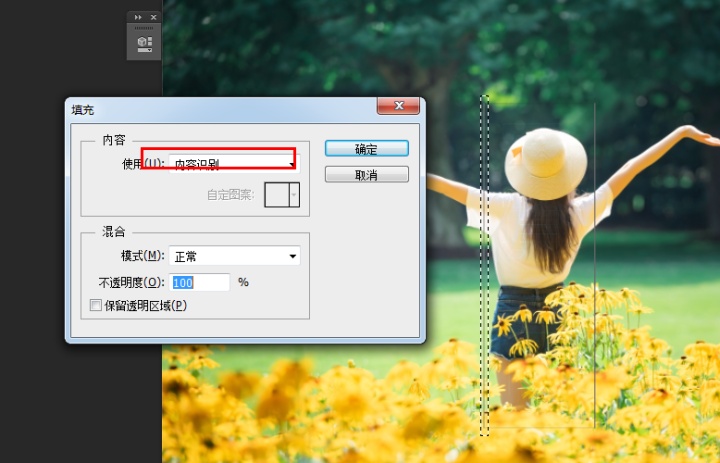Image resolution: width=720 pixels, height=463 pixels.
Task: Open the 模式 blend mode dropdown
Action: (x=234, y=256)
